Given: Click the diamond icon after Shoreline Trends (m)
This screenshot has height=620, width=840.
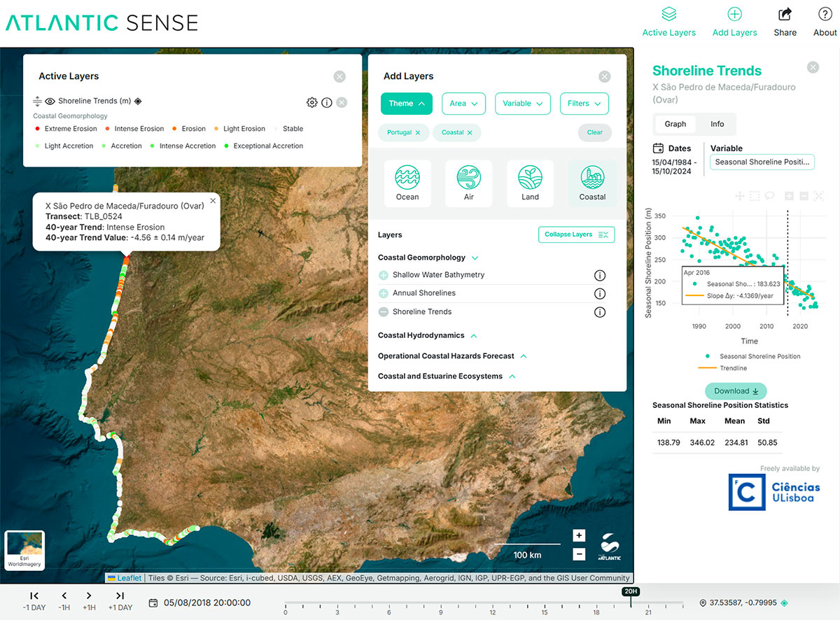Looking at the screenshot, I should [138, 101].
